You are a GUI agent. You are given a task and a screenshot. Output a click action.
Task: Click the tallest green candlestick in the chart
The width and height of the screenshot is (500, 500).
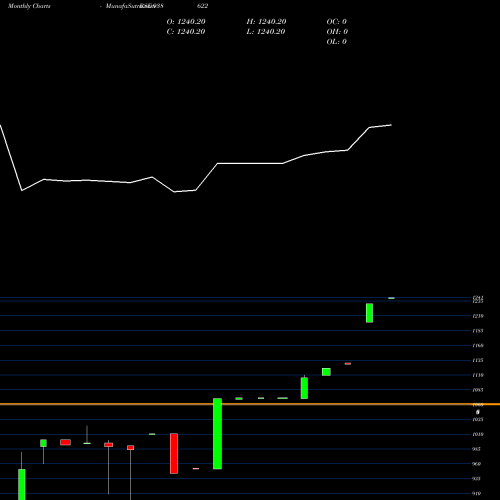pos(217,434)
